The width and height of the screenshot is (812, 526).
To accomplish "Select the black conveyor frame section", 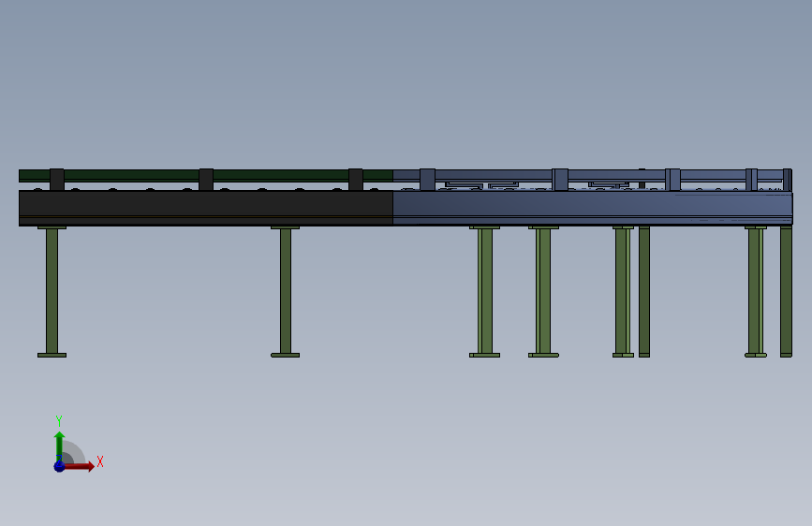I will tap(206, 208).
